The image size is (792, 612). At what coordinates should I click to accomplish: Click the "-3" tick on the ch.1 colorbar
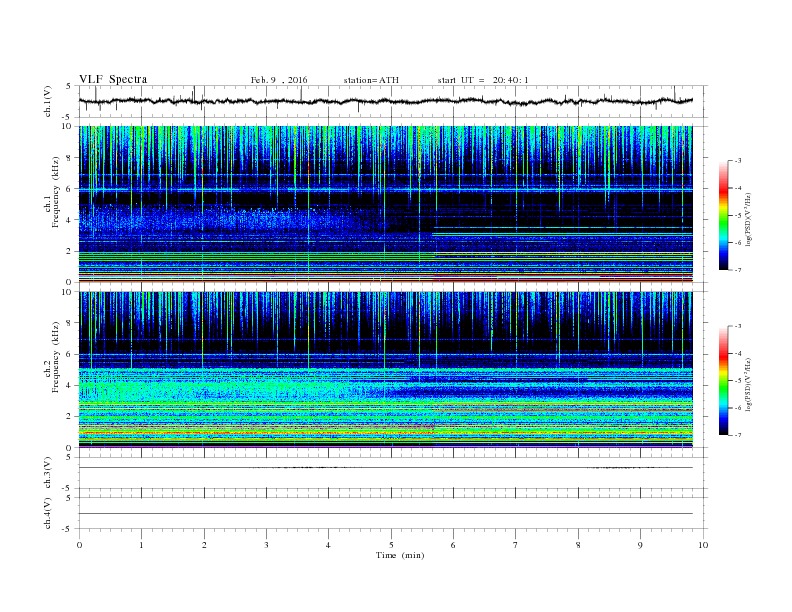[x=738, y=161]
